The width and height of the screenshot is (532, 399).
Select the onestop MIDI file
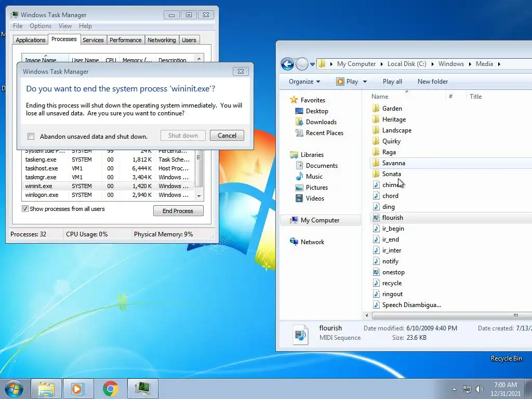point(393,272)
